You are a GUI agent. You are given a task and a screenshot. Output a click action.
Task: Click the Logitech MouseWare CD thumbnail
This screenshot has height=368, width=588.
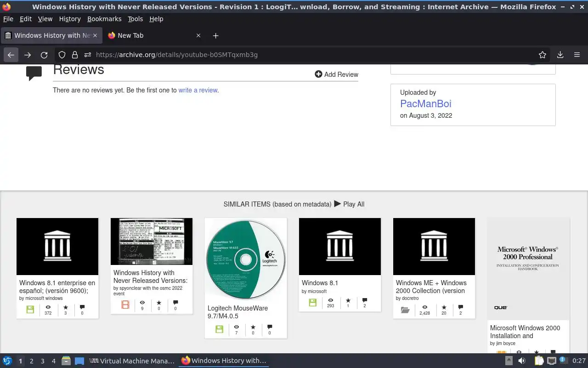(246, 259)
